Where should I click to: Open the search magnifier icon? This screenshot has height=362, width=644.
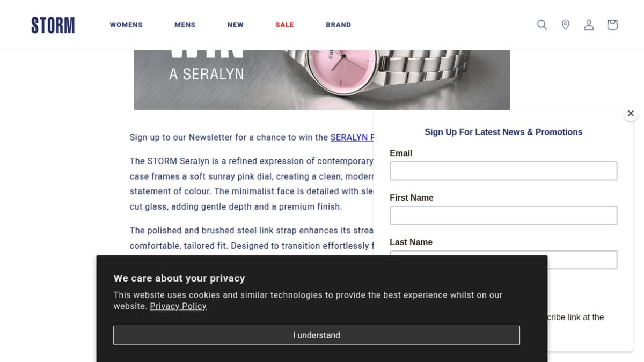click(x=542, y=25)
